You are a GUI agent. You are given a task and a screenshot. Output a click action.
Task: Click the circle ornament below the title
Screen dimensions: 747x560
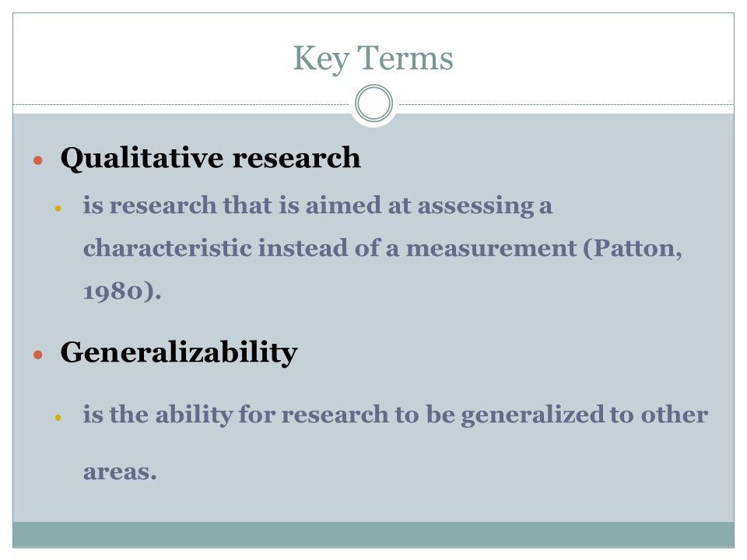point(374,103)
